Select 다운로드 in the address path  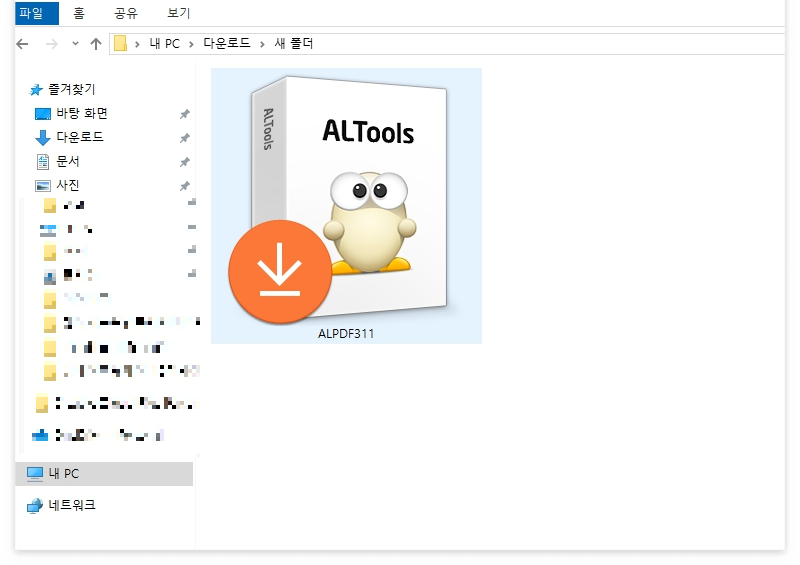coord(227,43)
